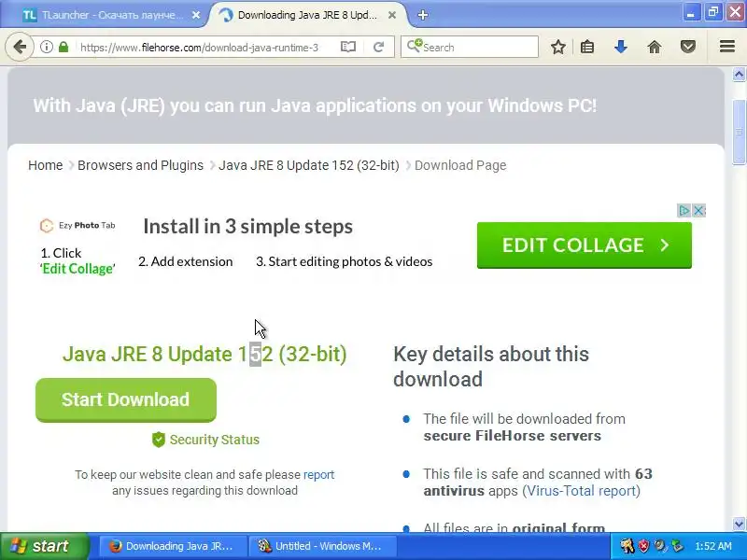The width and height of the screenshot is (747, 560).
Task: Click the red shield tray icon
Action: 644,546
